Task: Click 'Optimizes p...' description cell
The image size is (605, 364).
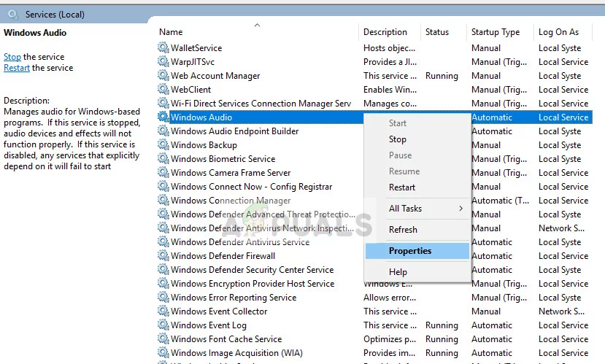Action: (x=390, y=339)
